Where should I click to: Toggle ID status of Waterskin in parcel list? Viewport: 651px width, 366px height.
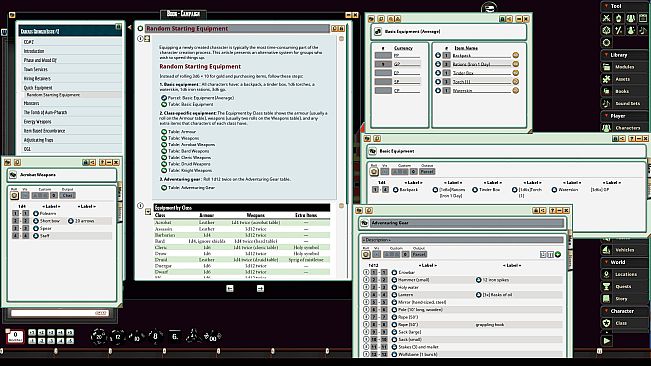pyautogui.click(x=515, y=90)
